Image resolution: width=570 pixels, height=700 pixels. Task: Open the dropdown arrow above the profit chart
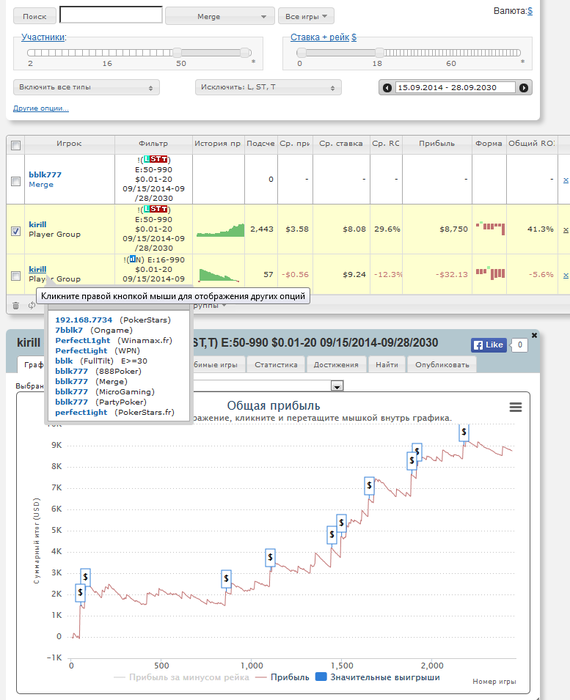tap(337, 385)
